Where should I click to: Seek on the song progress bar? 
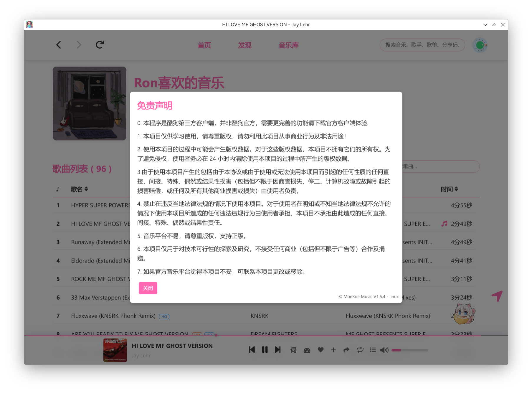coord(266,335)
